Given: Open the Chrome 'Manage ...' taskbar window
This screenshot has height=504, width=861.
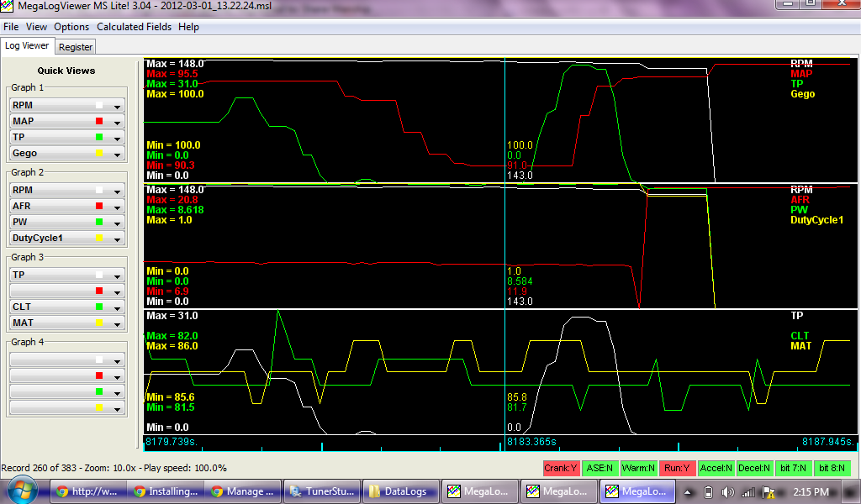Looking at the screenshot, I should pyautogui.click(x=244, y=491).
